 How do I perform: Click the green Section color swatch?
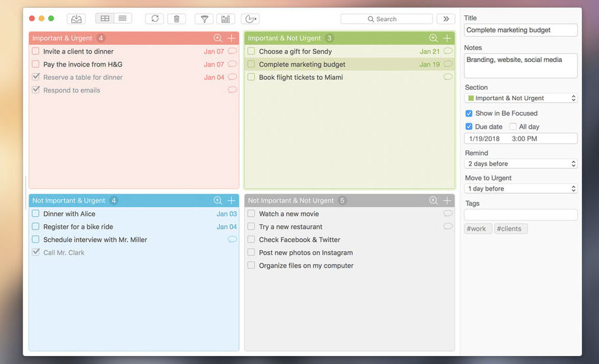click(x=471, y=98)
